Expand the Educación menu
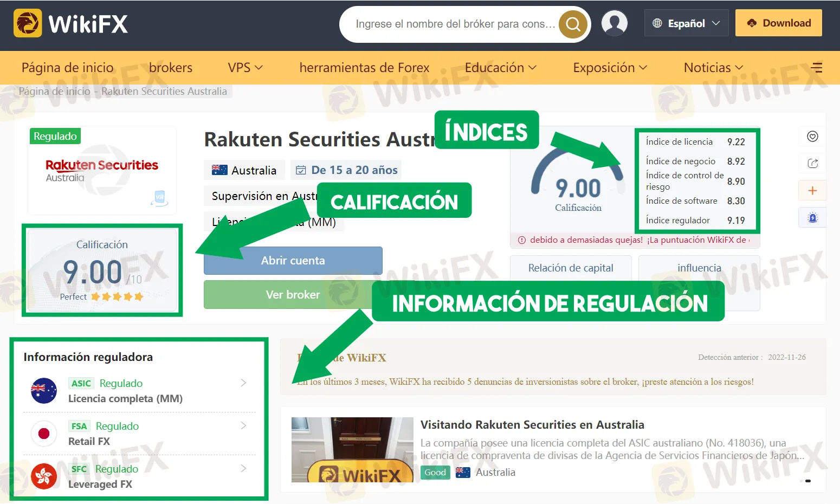This screenshot has height=504, width=840. coord(500,68)
